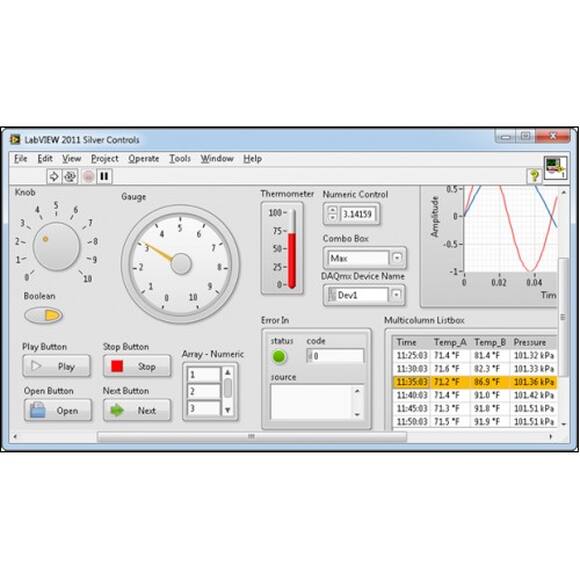
Task: Click the source box scroll down arrow
Action: 357,414
